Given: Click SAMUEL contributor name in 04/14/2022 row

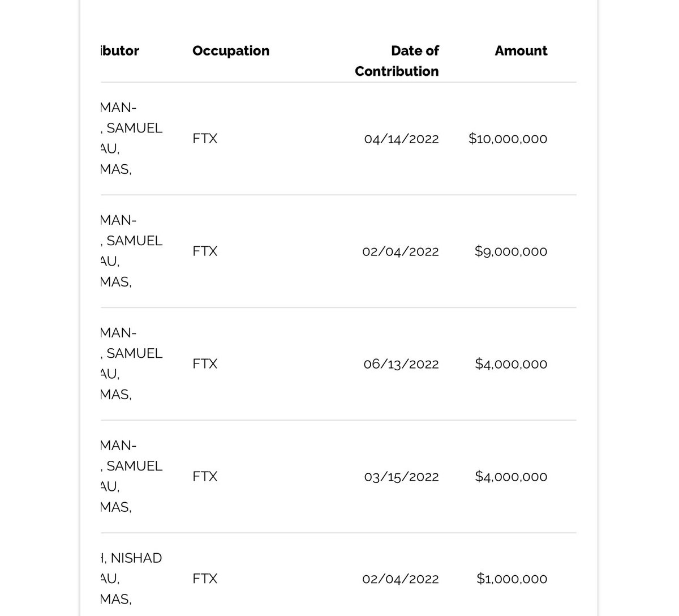Looking at the screenshot, I should [x=134, y=129].
